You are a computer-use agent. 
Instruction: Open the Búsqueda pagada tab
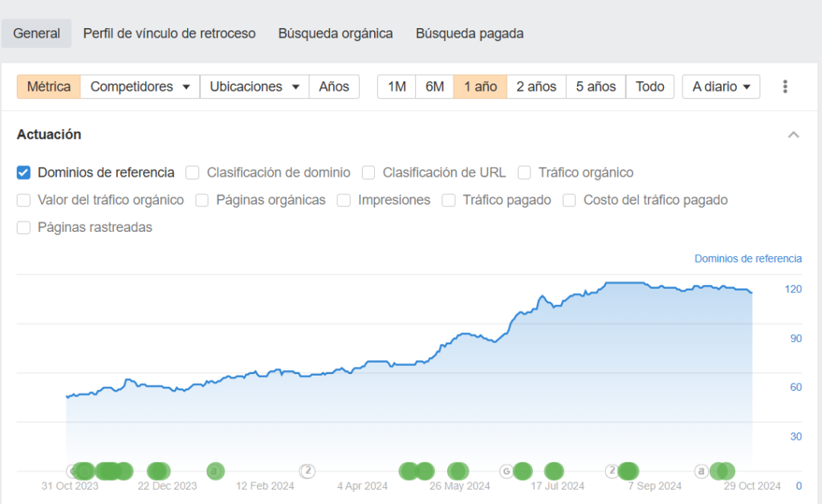click(x=470, y=34)
